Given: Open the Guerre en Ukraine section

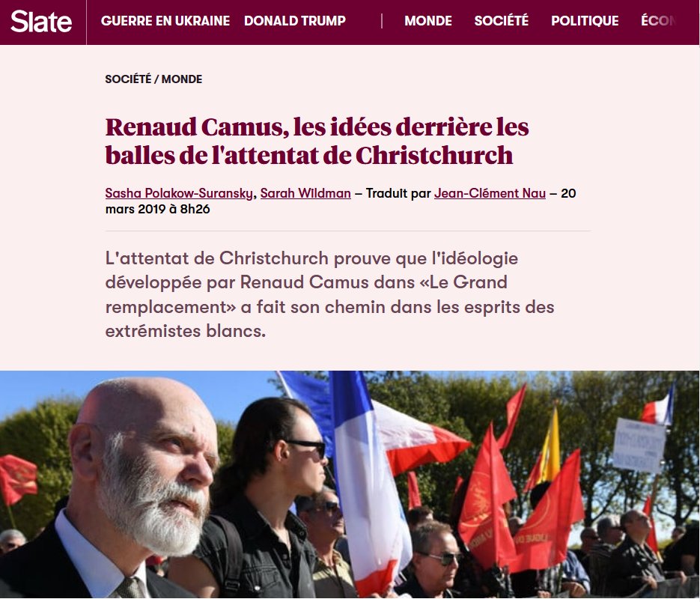Looking at the screenshot, I should coord(165,21).
